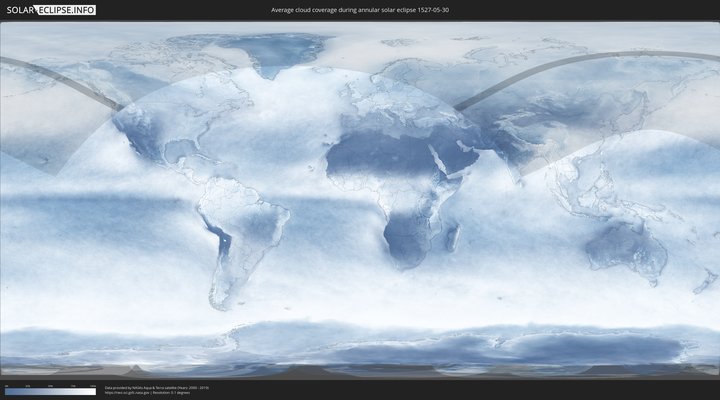Open the neo.sci.gsfc.nasa.gov source link
The image size is (720, 400).
point(125,392)
